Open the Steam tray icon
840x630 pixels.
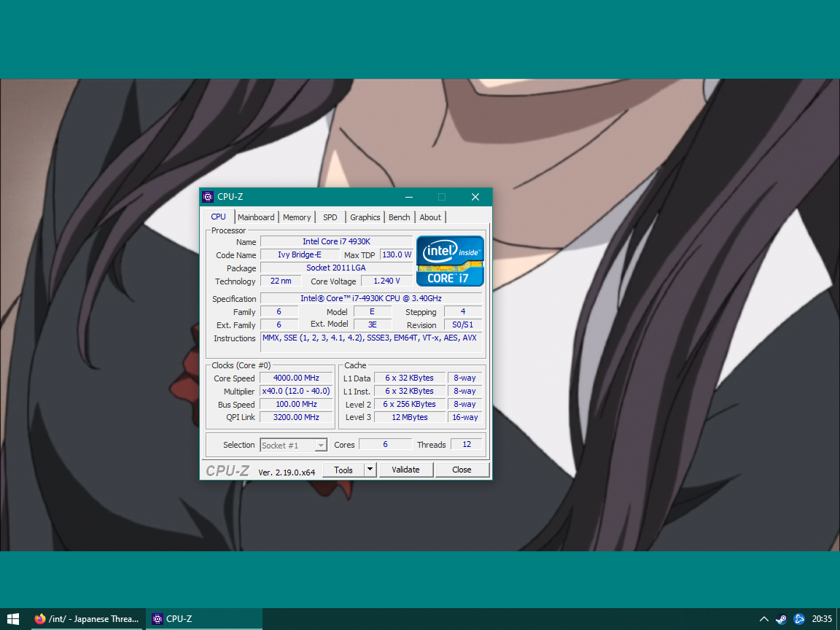pyautogui.click(x=781, y=619)
